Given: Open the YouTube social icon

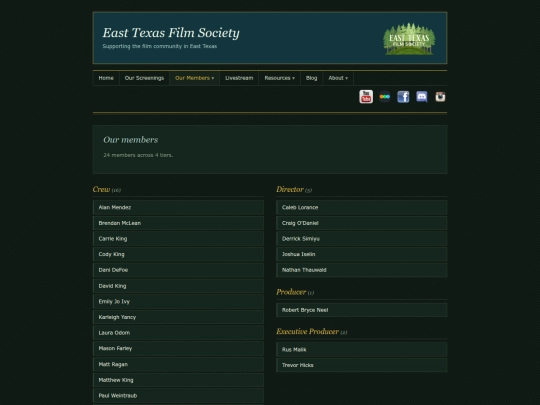Looking at the screenshot, I should (366, 97).
